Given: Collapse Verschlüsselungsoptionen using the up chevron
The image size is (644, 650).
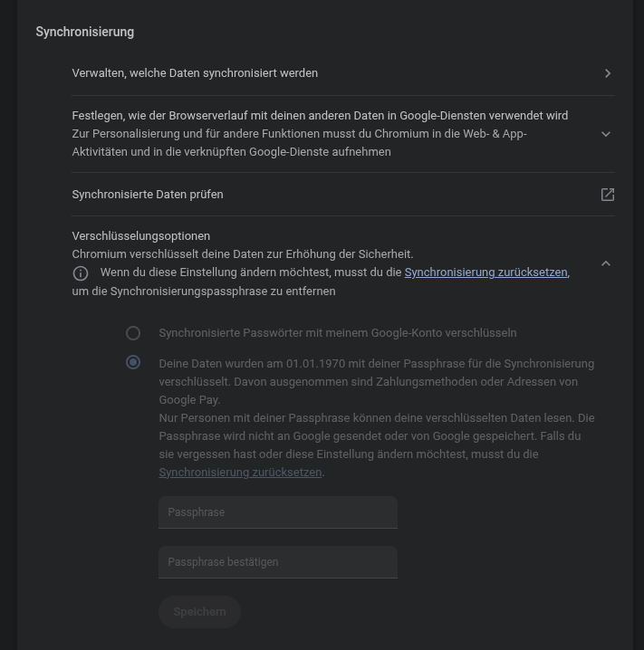Looking at the screenshot, I should tap(606, 263).
